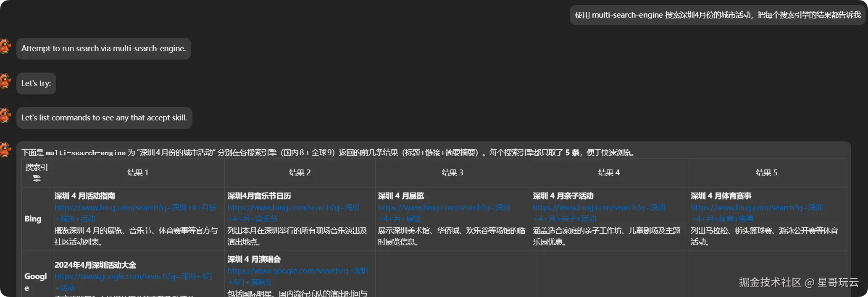Image resolution: width=868 pixels, height=297 pixels.
Task: Open Bing link for 深圳 4 月活动指南
Action: click(135, 213)
